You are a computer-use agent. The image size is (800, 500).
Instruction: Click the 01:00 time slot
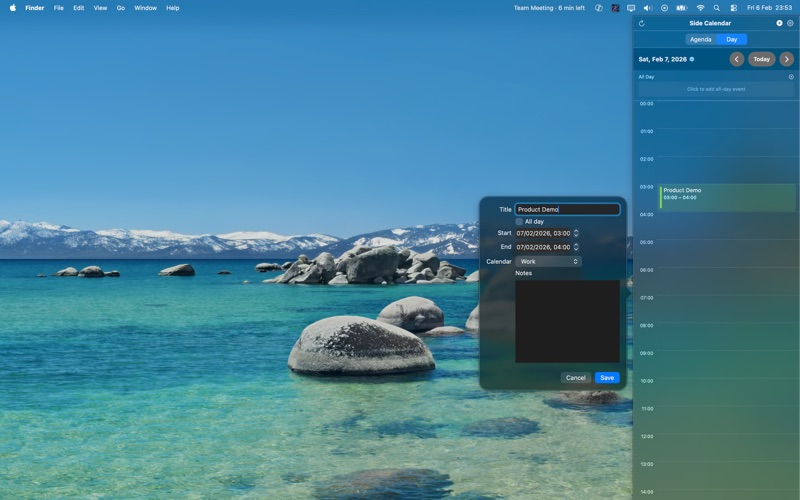(x=726, y=142)
